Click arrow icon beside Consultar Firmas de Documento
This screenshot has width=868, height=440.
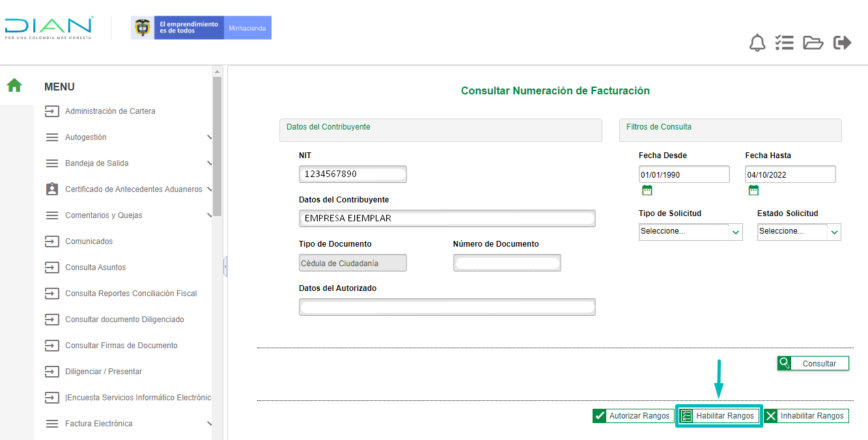pos(52,346)
